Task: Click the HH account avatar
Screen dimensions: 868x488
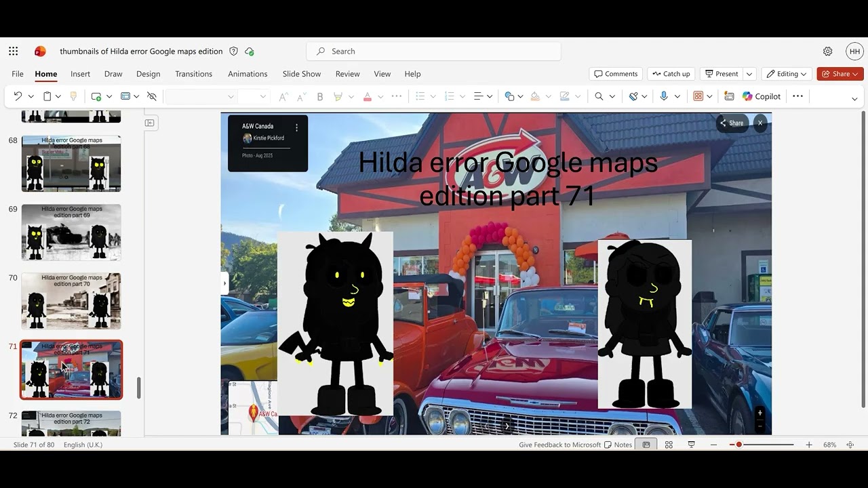Action: (854, 52)
